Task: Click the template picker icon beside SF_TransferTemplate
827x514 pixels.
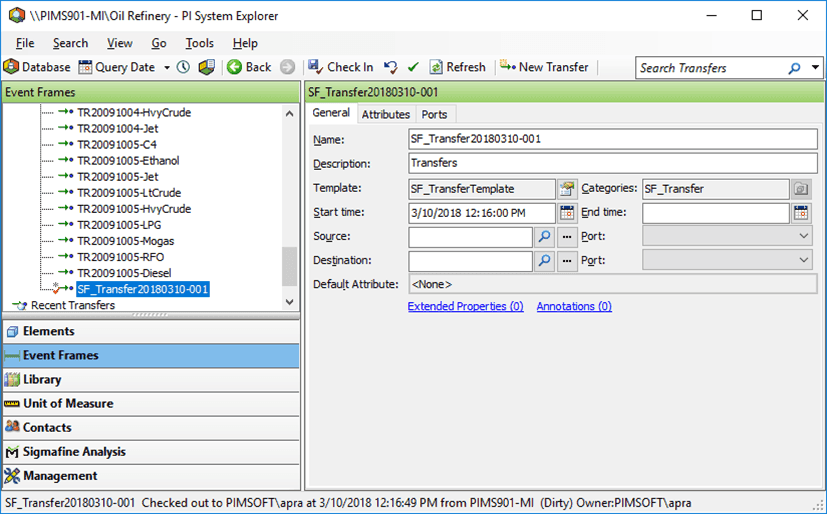Action: point(567,189)
